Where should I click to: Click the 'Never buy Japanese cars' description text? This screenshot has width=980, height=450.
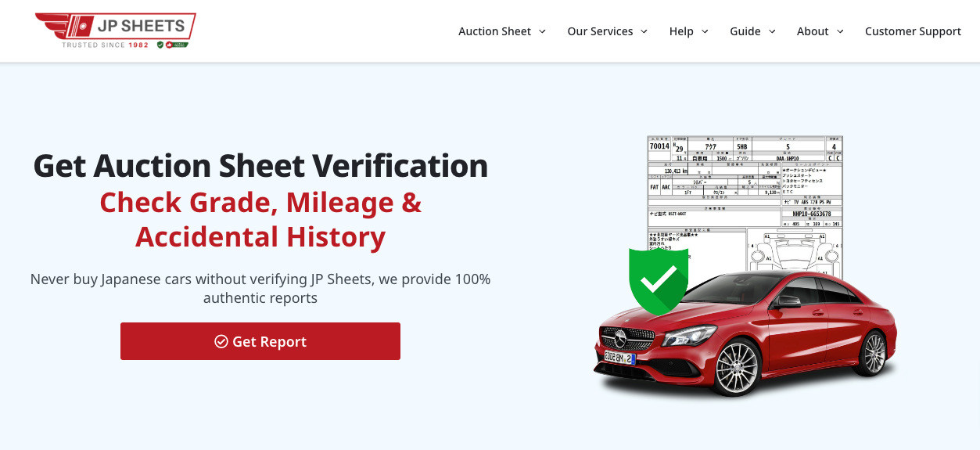(260, 288)
